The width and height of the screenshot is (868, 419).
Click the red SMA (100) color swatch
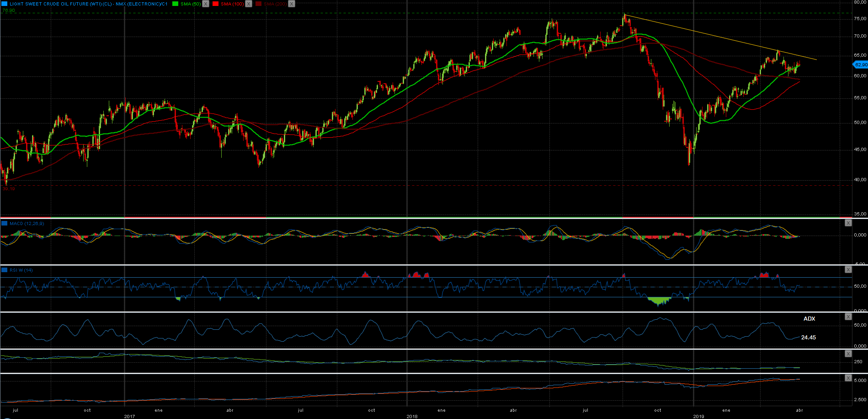(x=215, y=4)
